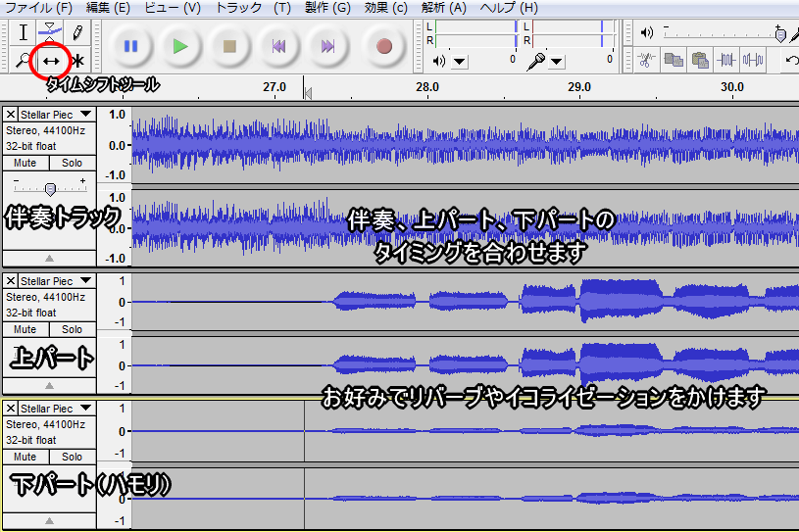The image size is (799, 532).
Task: Open the output meter dropdown arrow
Action: point(459,62)
